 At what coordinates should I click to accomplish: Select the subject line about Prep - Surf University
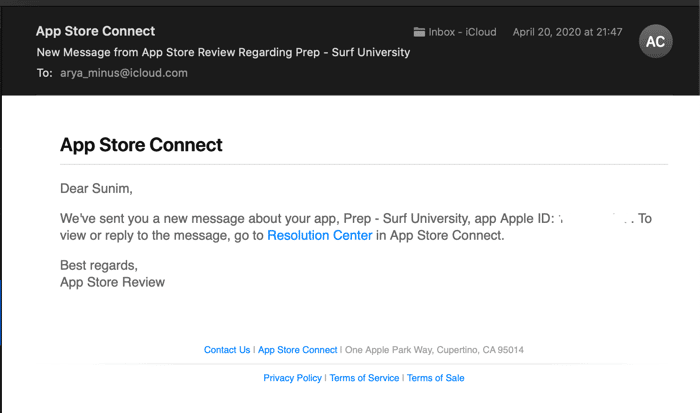tap(223, 52)
